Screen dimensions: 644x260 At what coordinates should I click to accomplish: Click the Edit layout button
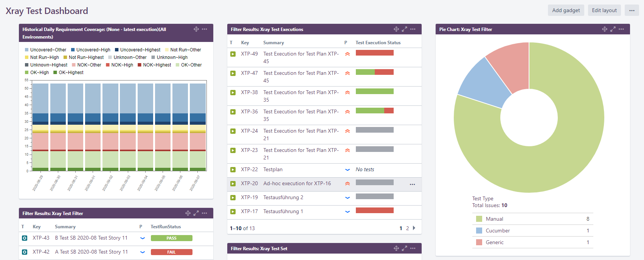[x=604, y=10]
